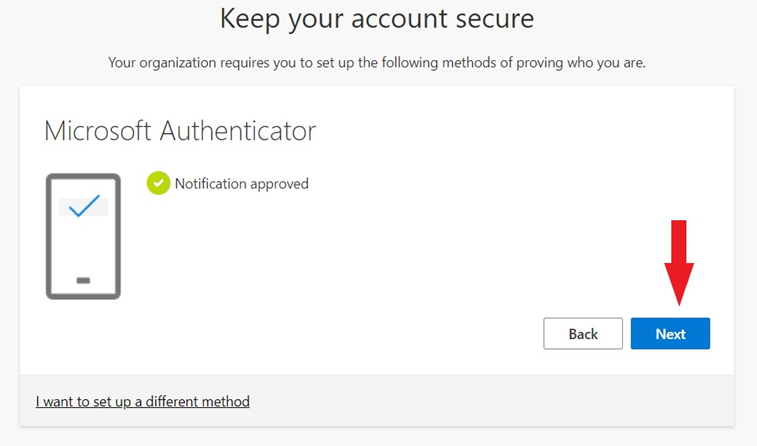Viewport: 757px width, 446px height.
Task: Click the word 'approved' in the status message
Action: pos(279,184)
